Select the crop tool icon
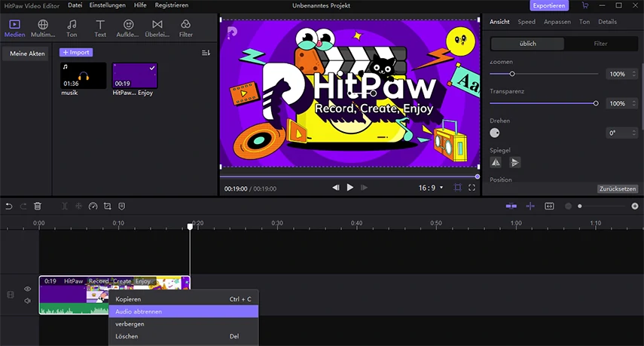Image resolution: width=644 pixels, height=346 pixels. (x=107, y=207)
